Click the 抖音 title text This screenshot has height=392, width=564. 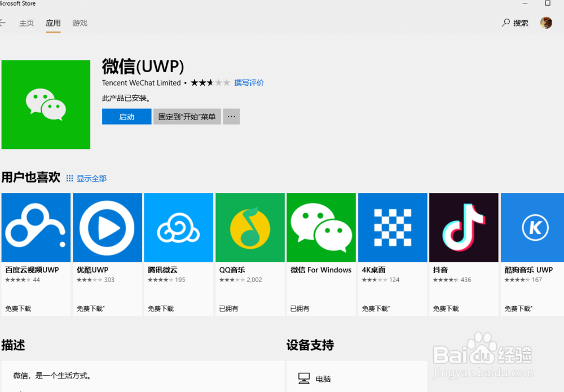pyautogui.click(x=440, y=270)
